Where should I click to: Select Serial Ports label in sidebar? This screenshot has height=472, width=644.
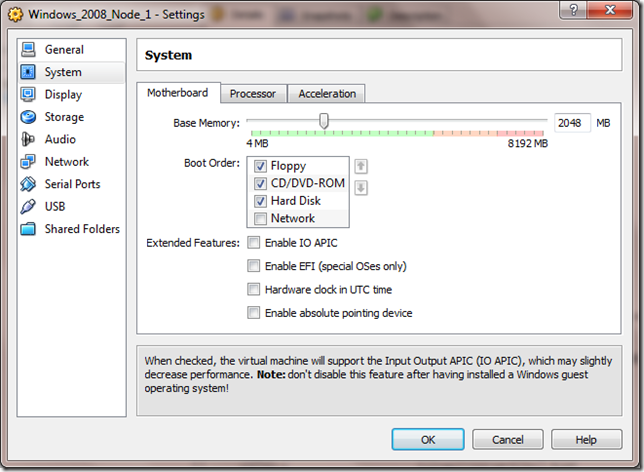pyautogui.click(x=72, y=184)
